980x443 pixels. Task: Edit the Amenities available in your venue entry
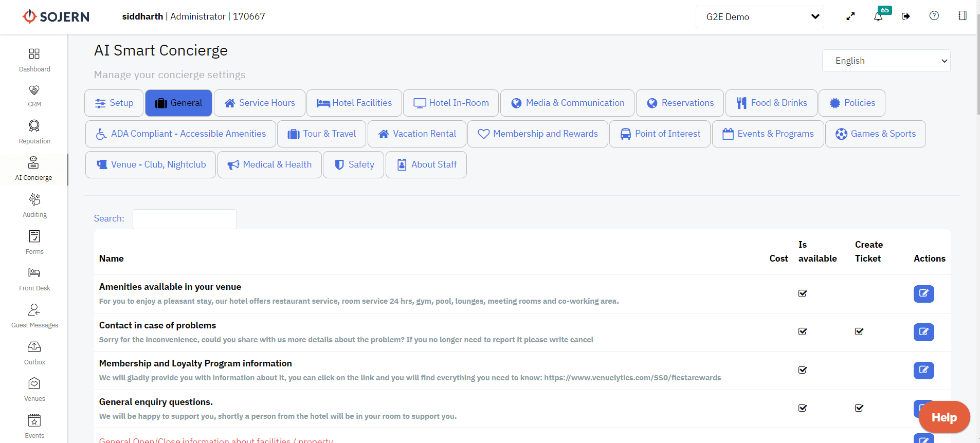[x=923, y=293]
